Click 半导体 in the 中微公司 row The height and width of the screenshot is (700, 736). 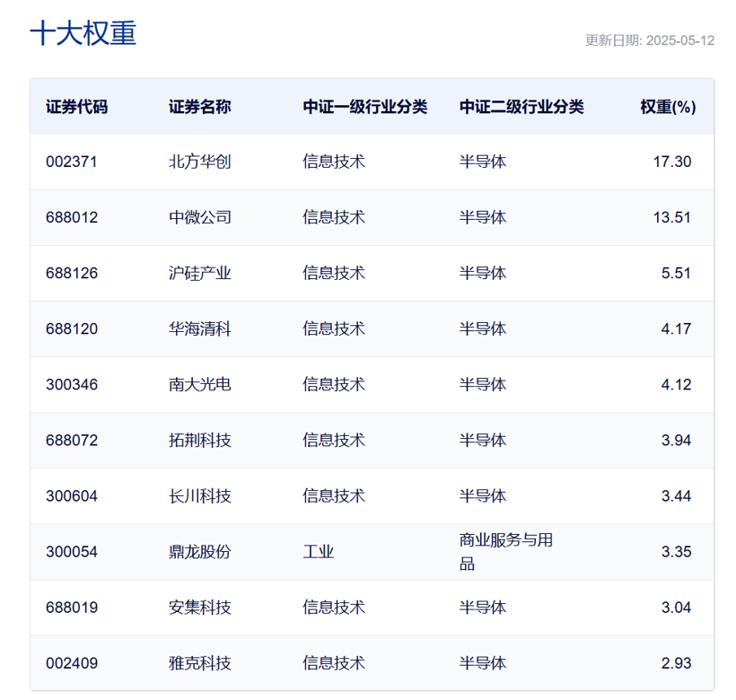click(x=483, y=218)
